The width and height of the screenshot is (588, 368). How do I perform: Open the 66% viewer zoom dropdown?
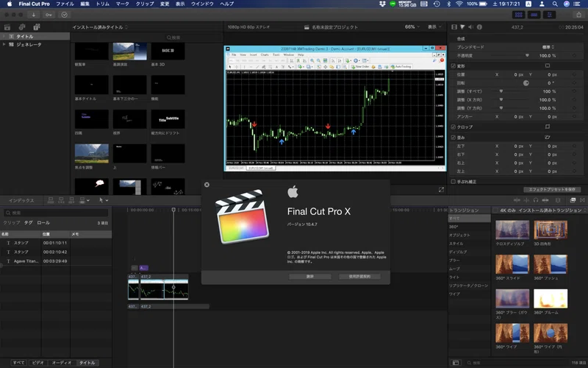[412, 27]
